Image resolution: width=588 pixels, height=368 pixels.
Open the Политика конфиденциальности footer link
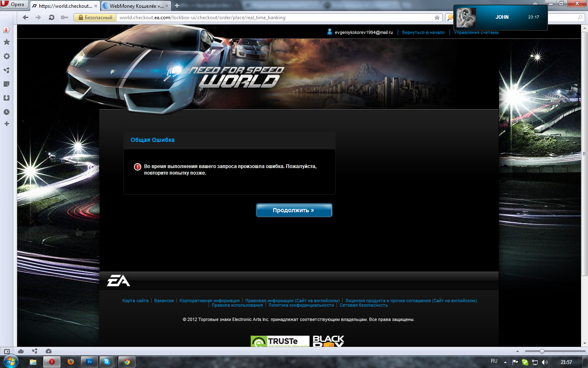301,305
